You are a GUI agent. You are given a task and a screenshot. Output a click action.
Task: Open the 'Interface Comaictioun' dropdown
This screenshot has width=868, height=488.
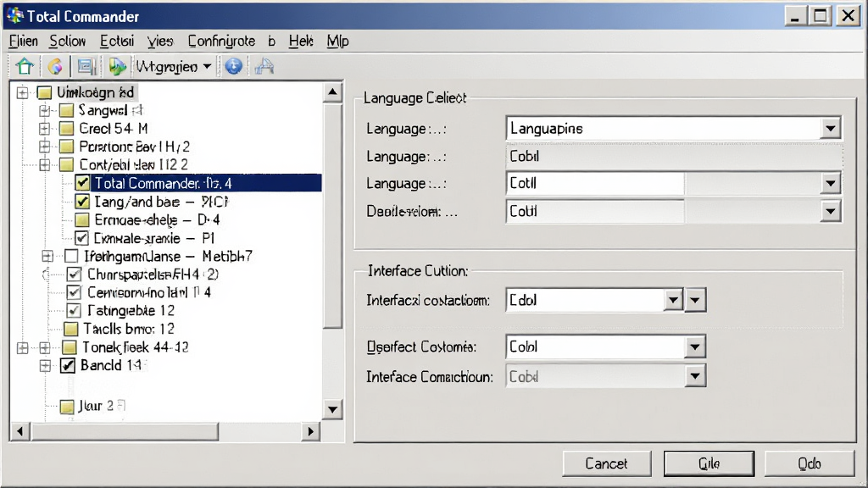click(695, 377)
